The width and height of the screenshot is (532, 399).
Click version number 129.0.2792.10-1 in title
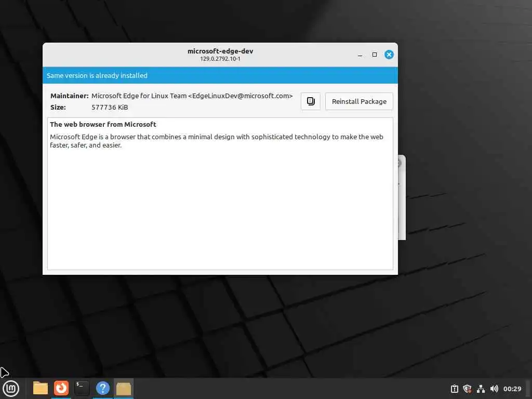click(x=220, y=59)
